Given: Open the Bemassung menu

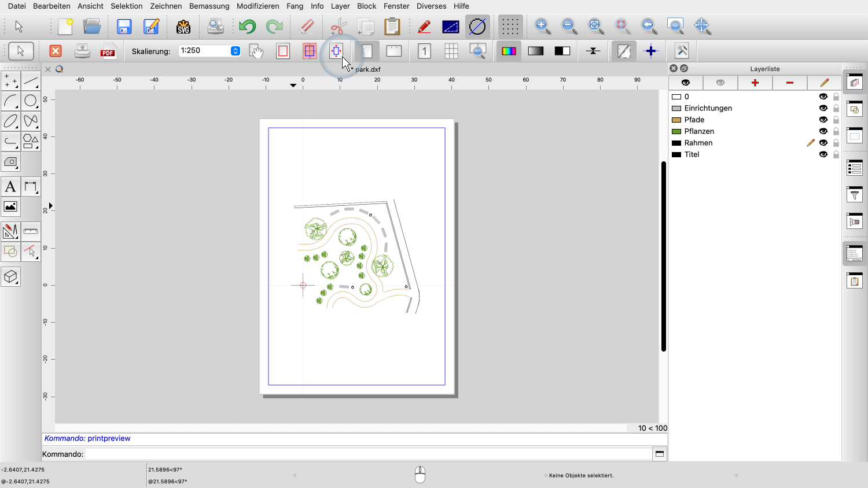Looking at the screenshot, I should 209,6.
